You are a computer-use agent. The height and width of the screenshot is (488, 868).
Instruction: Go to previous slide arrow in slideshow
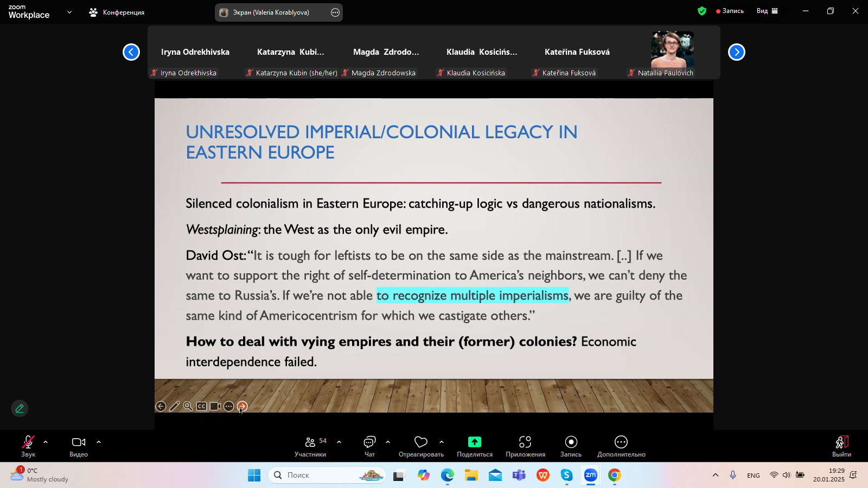click(161, 406)
